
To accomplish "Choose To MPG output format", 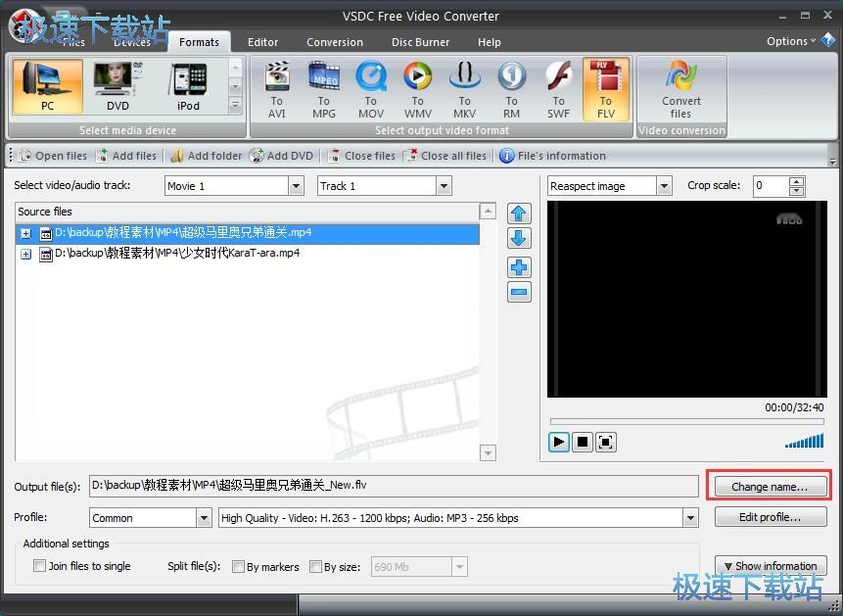I will click(x=324, y=90).
